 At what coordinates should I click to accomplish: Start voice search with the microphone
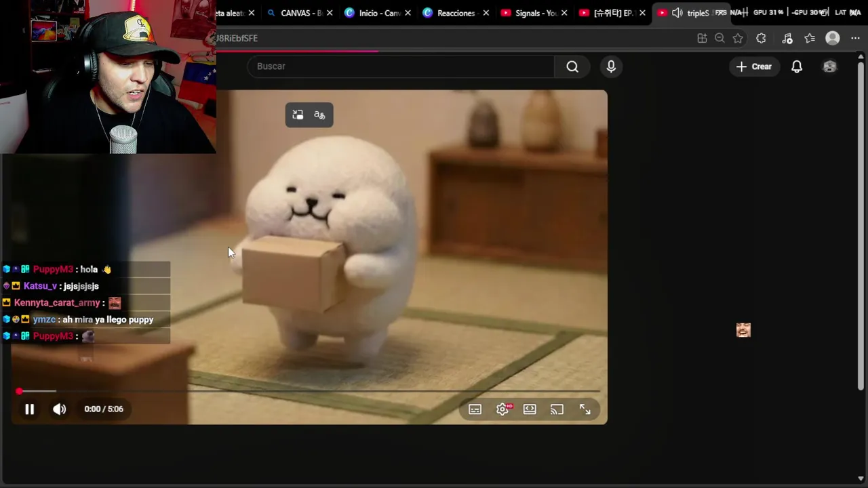point(611,66)
